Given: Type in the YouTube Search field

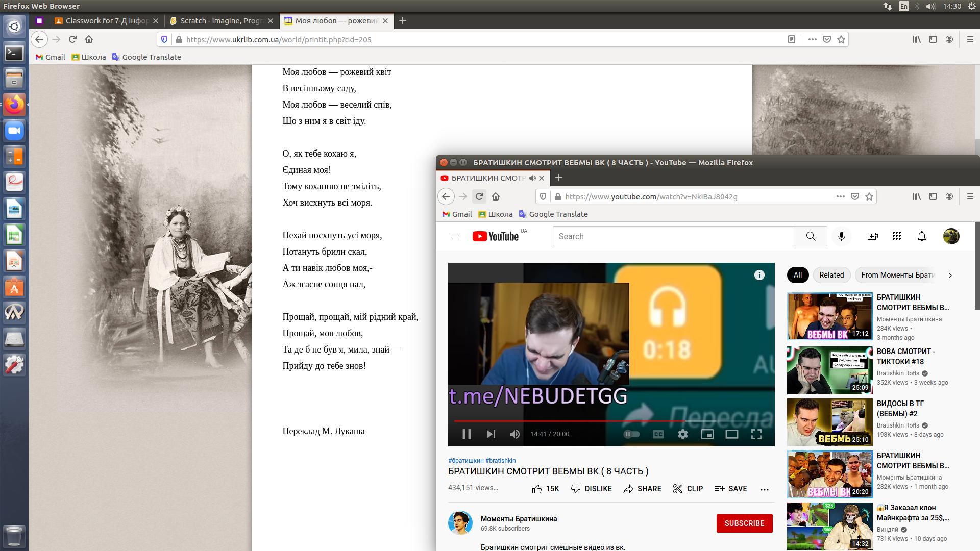Looking at the screenshot, I should pos(673,236).
